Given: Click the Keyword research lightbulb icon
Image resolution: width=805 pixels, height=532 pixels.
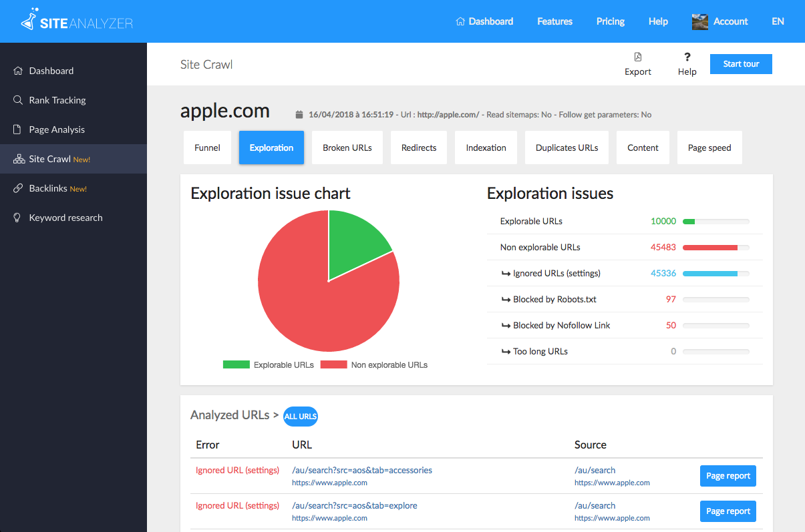Looking at the screenshot, I should pyautogui.click(x=18, y=218).
